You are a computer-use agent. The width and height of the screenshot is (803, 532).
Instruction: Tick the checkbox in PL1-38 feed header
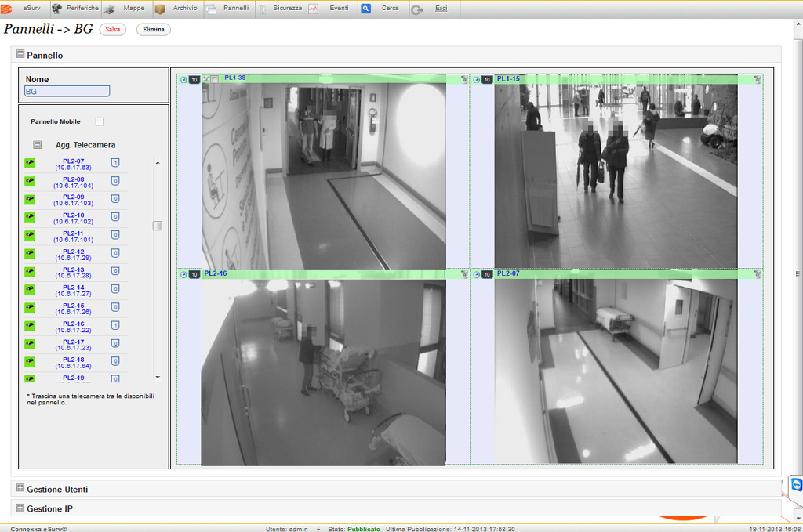[215, 79]
